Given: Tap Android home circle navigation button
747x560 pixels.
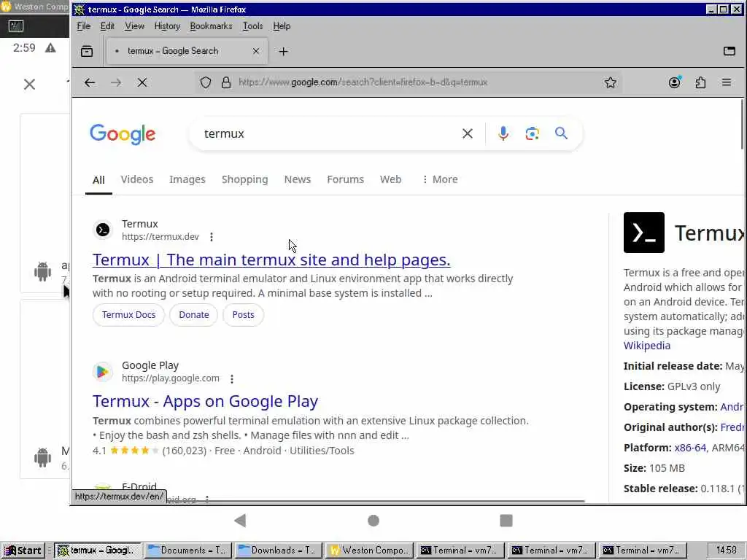Looking at the screenshot, I should 373,521.
